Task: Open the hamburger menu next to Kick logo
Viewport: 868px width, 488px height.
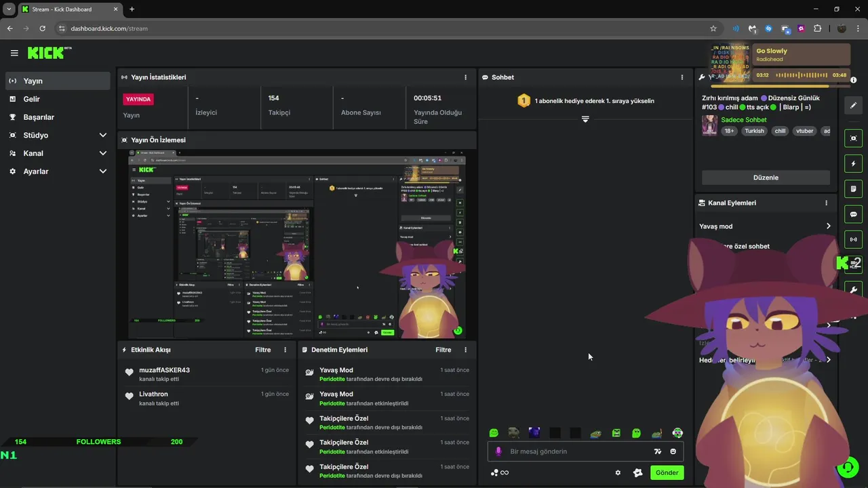Action: pyautogui.click(x=14, y=53)
